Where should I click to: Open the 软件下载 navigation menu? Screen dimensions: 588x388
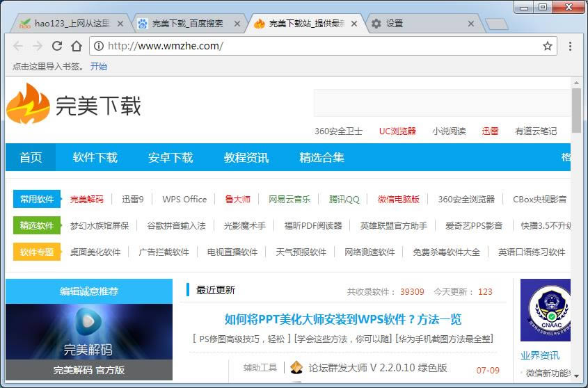95,157
